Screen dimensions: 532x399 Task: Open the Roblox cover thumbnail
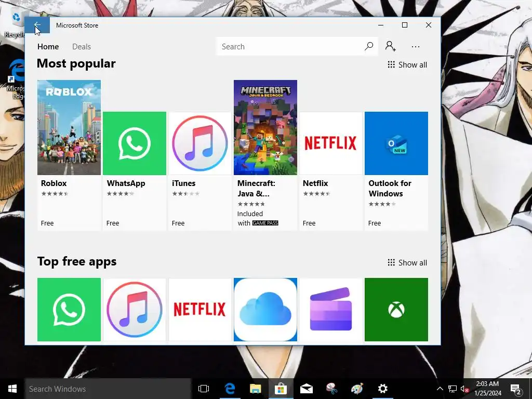69,128
